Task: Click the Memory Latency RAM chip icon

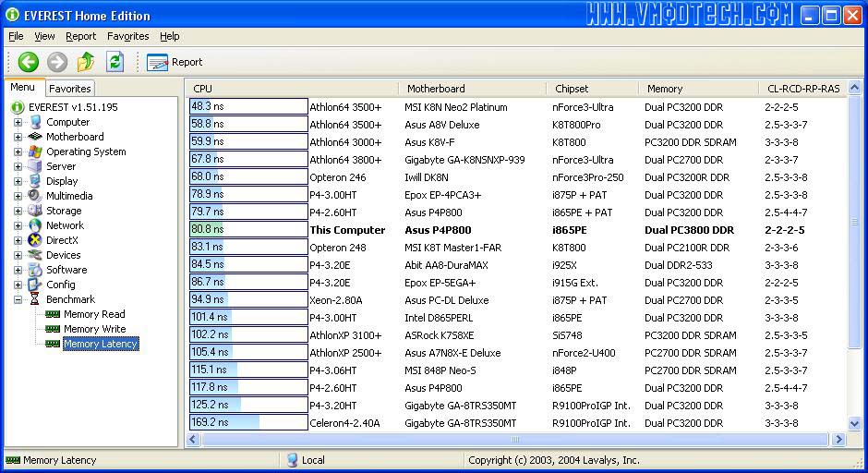Action: tap(53, 344)
